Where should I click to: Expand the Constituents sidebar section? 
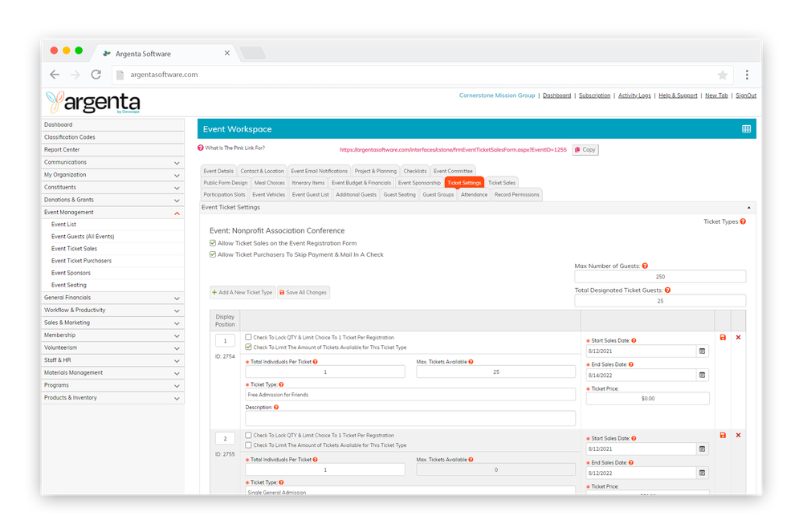(112, 188)
